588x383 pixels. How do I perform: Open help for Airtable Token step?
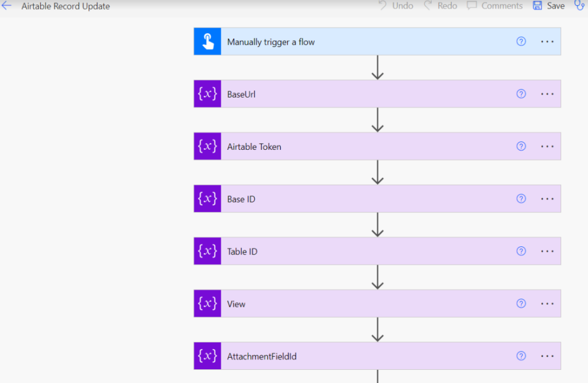pyautogui.click(x=521, y=146)
